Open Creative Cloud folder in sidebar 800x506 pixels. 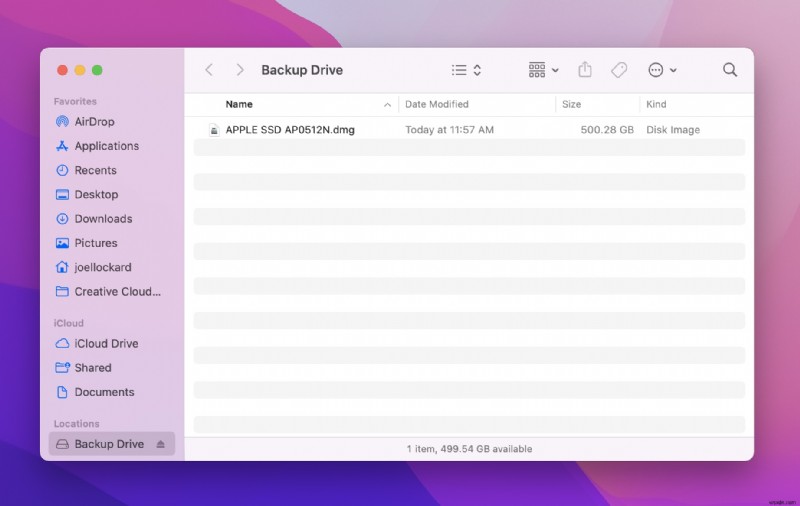point(108,291)
